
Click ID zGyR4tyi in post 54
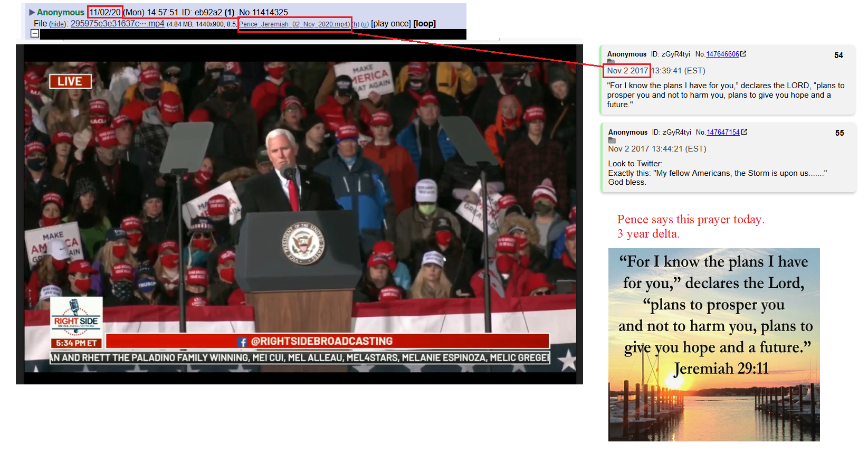(670, 54)
